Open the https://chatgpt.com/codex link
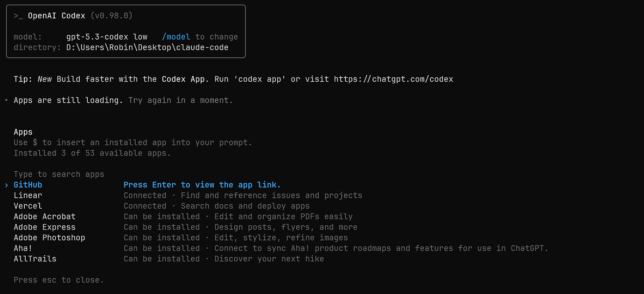The image size is (644, 294). (393, 79)
